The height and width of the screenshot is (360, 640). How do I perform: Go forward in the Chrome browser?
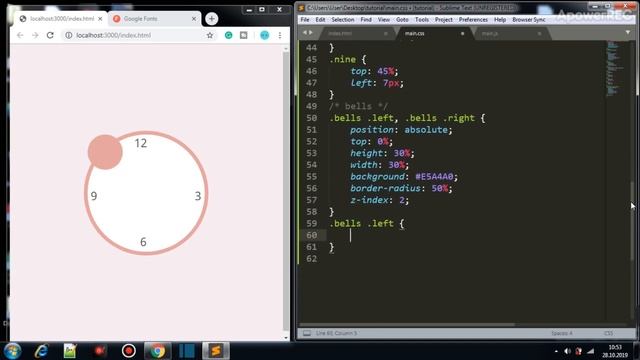point(35,36)
